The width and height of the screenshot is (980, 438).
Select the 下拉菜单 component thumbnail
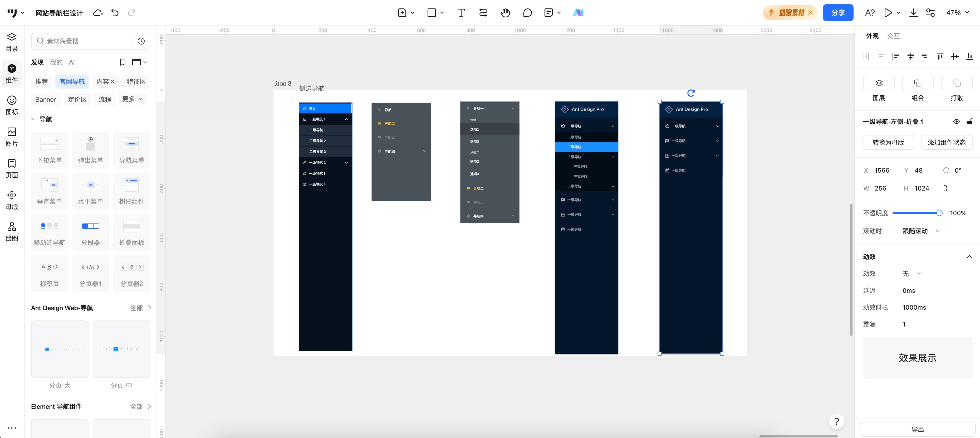49,150
